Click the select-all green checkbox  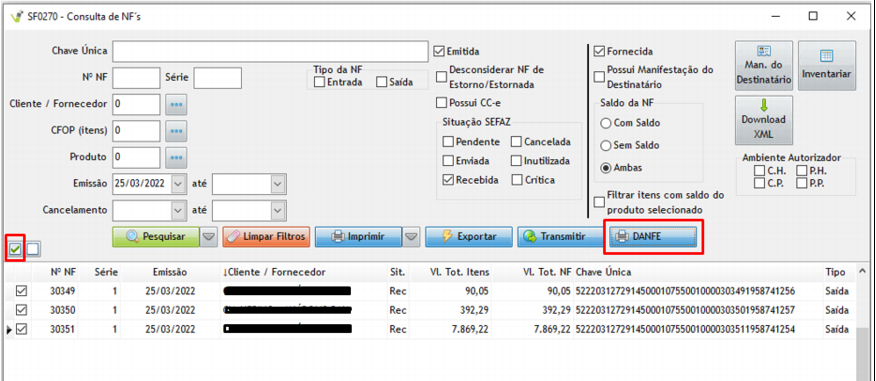pyautogui.click(x=16, y=250)
